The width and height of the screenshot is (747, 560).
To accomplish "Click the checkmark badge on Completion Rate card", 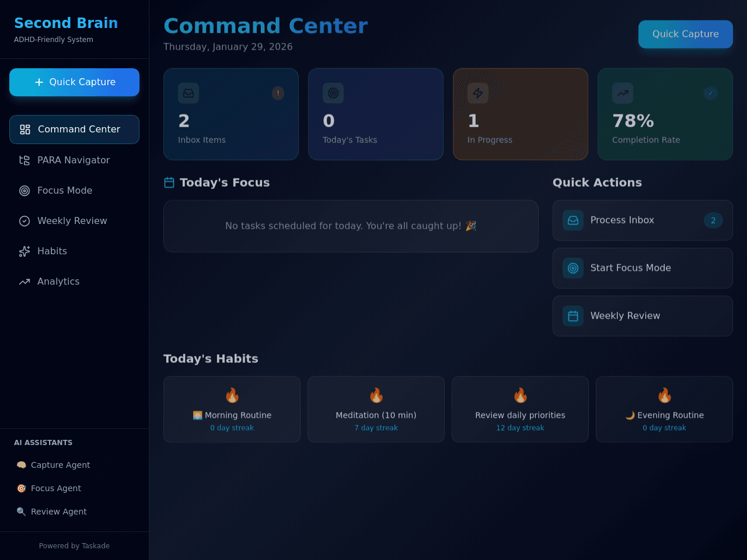I will coord(711,93).
